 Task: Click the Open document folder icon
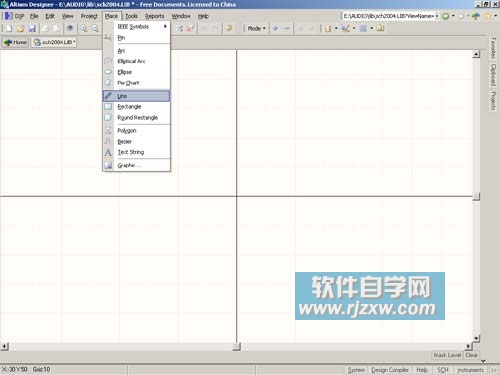coord(21,29)
